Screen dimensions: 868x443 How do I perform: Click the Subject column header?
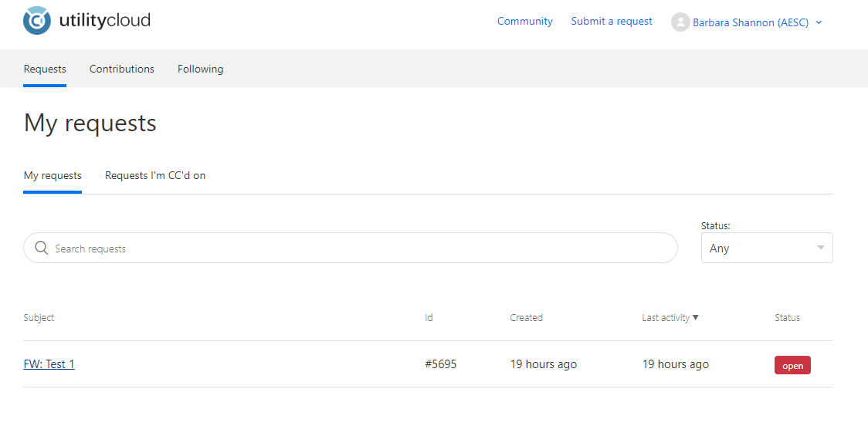(x=39, y=317)
